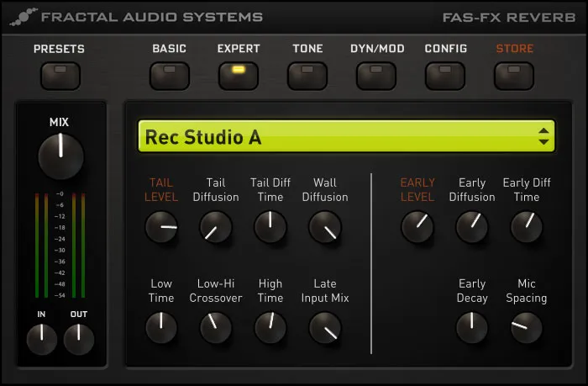
Task: Click the preset up arrow
Action: tap(544, 130)
